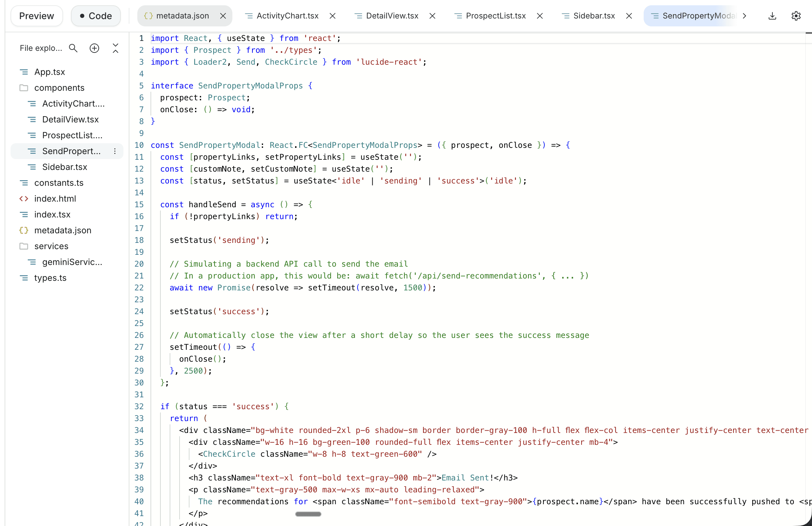Collapse the services folder
Viewport: 812px width, 526px height.
[x=51, y=246]
